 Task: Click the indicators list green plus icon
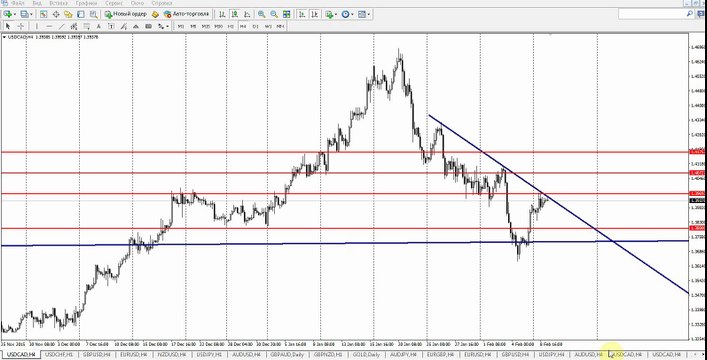click(x=329, y=14)
